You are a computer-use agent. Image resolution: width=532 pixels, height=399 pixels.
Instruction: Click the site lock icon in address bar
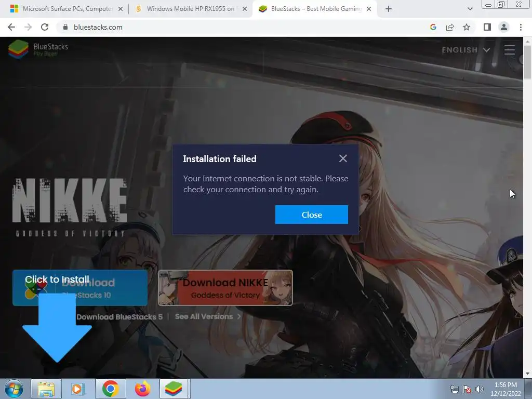pyautogui.click(x=65, y=27)
